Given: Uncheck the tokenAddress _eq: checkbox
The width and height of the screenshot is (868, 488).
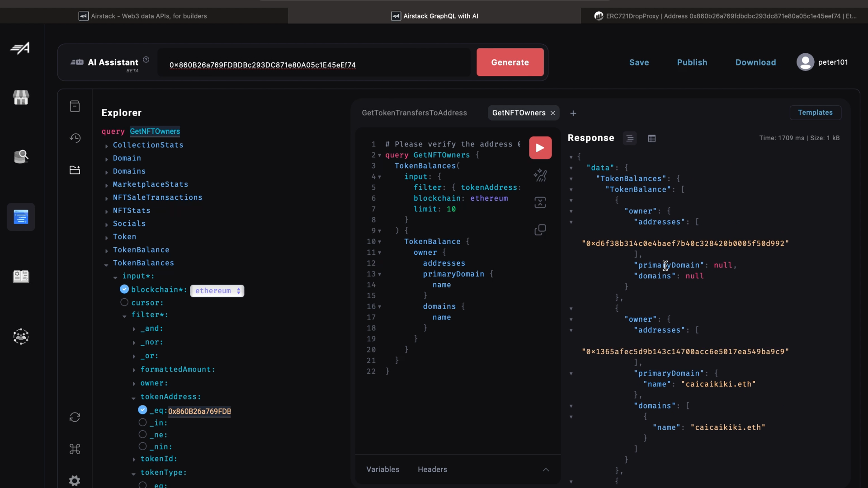Looking at the screenshot, I should tap(143, 410).
